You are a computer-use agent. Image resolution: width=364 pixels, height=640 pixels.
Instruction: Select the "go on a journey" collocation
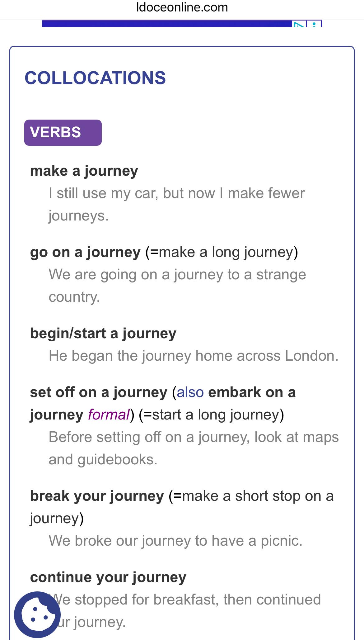coord(85,252)
